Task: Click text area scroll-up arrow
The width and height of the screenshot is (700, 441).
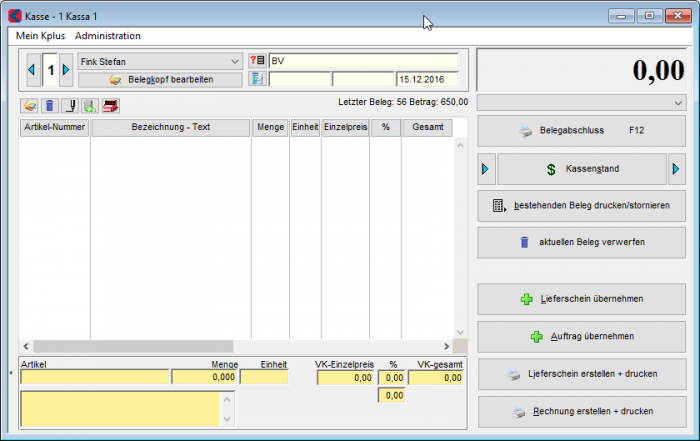Action: [x=227, y=399]
